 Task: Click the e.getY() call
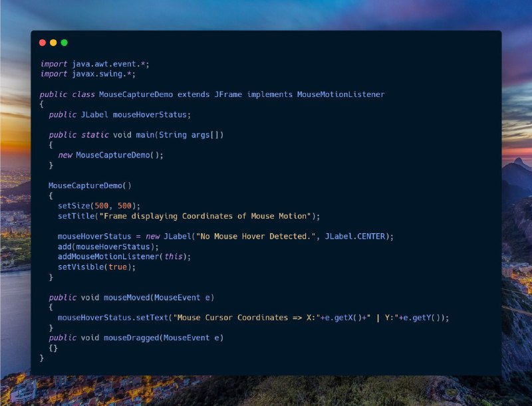425,318
